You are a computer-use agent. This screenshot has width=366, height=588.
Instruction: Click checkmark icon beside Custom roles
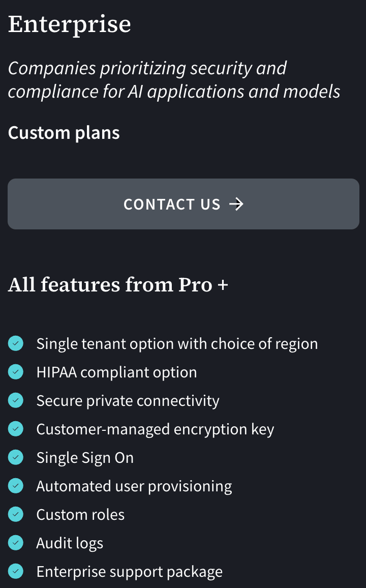(x=16, y=515)
